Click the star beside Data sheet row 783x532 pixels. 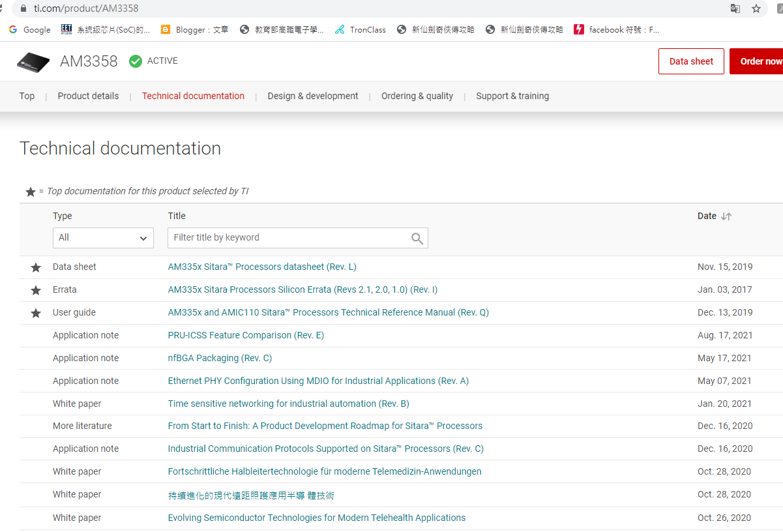pos(36,267)
